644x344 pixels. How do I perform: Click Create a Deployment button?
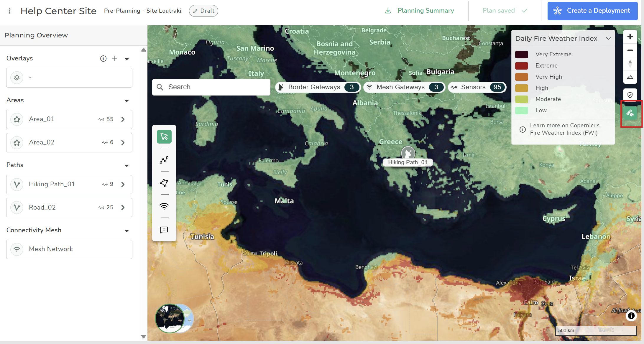point(592,11)
